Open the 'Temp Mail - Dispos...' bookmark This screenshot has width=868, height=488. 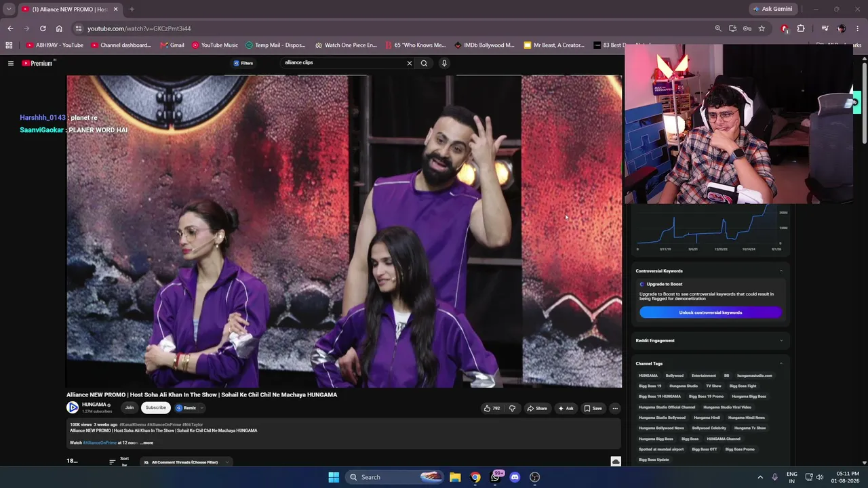(275, 45)
